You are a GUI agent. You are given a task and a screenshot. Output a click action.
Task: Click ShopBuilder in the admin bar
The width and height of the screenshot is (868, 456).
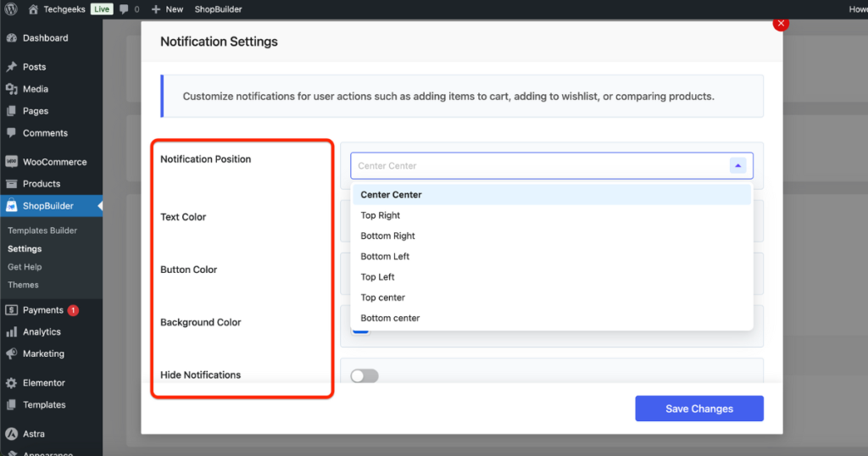click(218, 9)
